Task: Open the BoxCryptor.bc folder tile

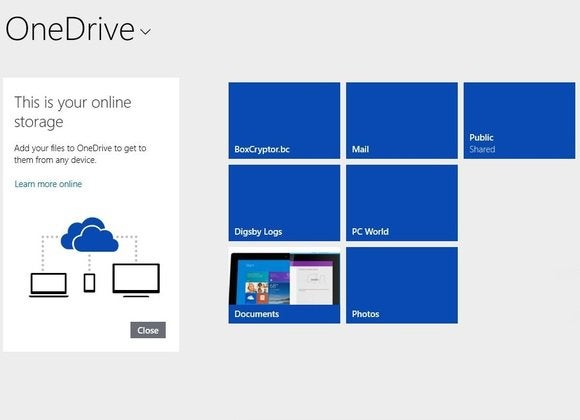Action: [x=284, y=121]
